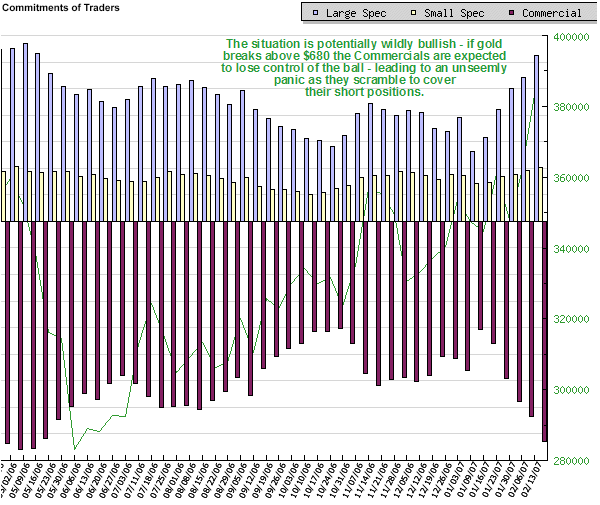
Task: Click the 340000 y-axis value
Action: tap(570, 249)
